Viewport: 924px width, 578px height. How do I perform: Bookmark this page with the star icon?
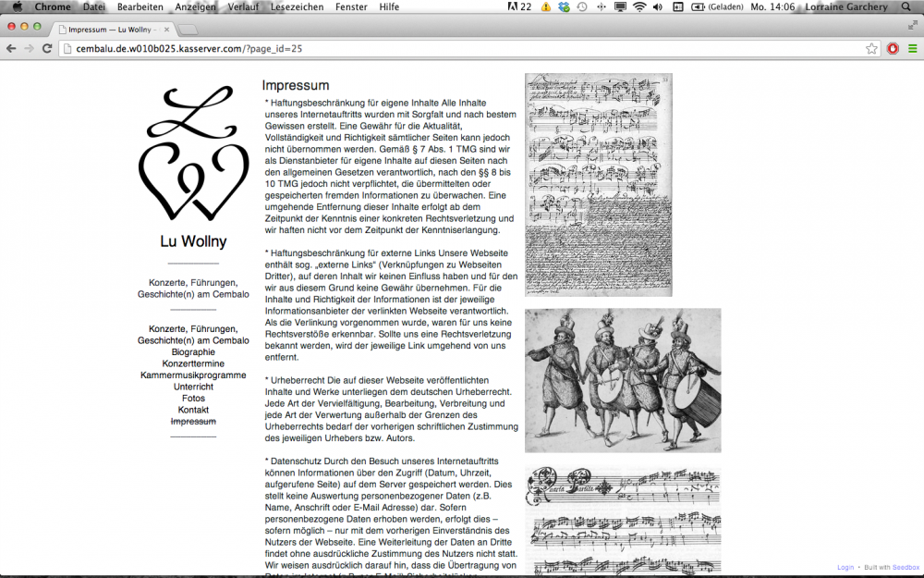click(871, 48)
